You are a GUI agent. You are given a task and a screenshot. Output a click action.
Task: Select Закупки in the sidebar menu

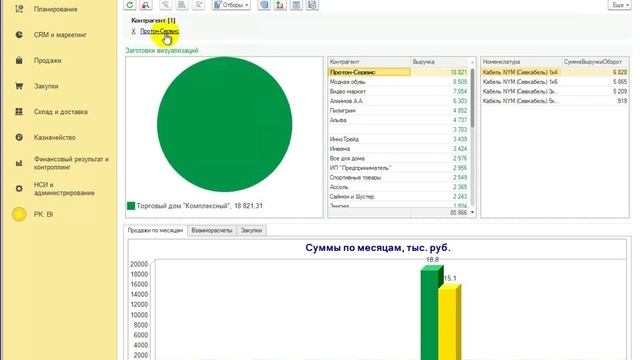(x=46, y=86)
